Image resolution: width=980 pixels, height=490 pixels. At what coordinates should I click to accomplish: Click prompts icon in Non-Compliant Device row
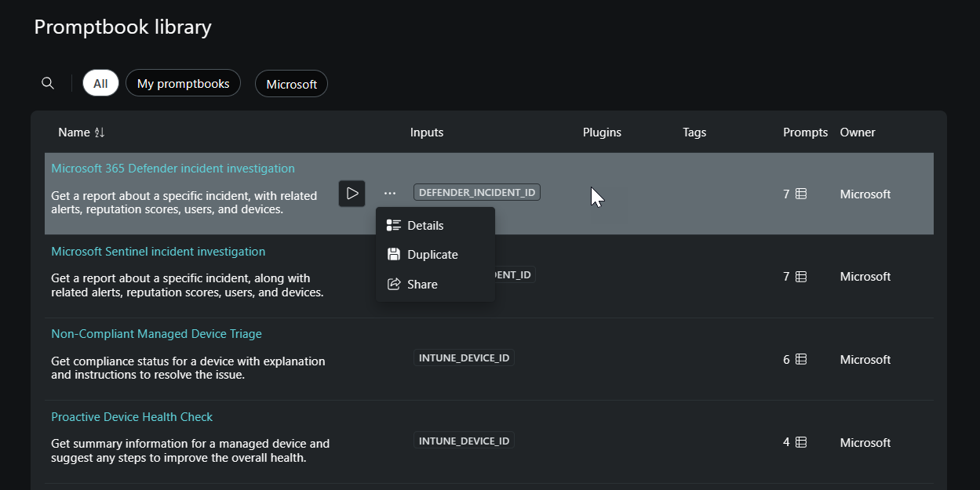[x=801, y=359]
